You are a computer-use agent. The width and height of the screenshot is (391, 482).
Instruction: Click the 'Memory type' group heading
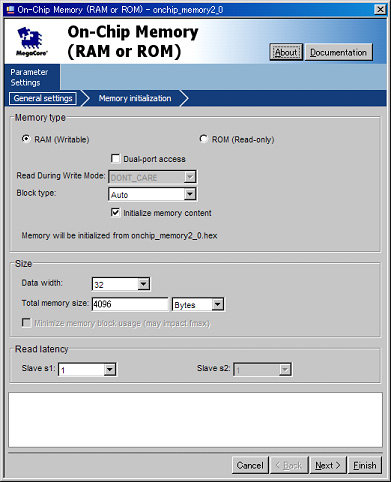[x=40, y=118]
